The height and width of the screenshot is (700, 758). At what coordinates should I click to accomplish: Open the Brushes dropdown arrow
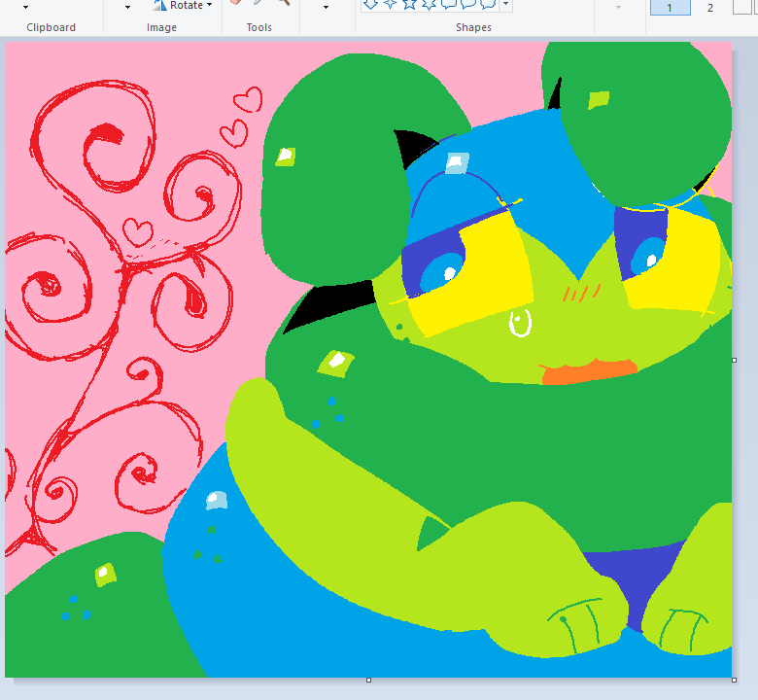tap(326, 7)
